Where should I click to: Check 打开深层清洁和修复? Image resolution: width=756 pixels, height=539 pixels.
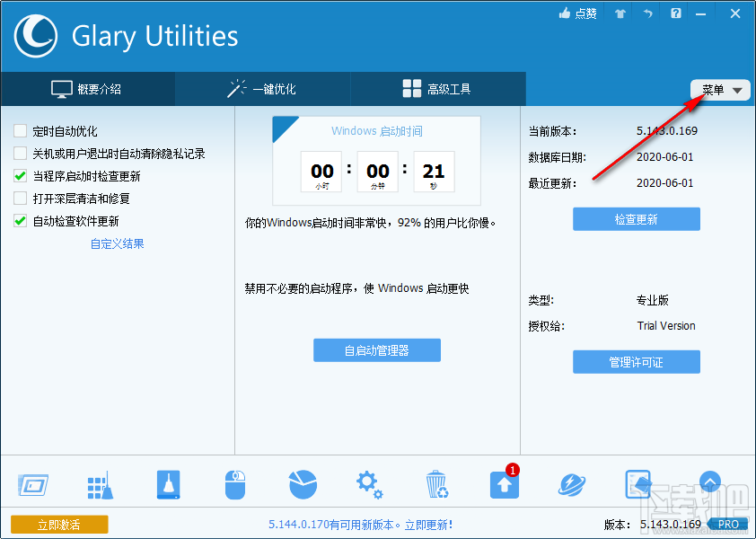[20, 199]
